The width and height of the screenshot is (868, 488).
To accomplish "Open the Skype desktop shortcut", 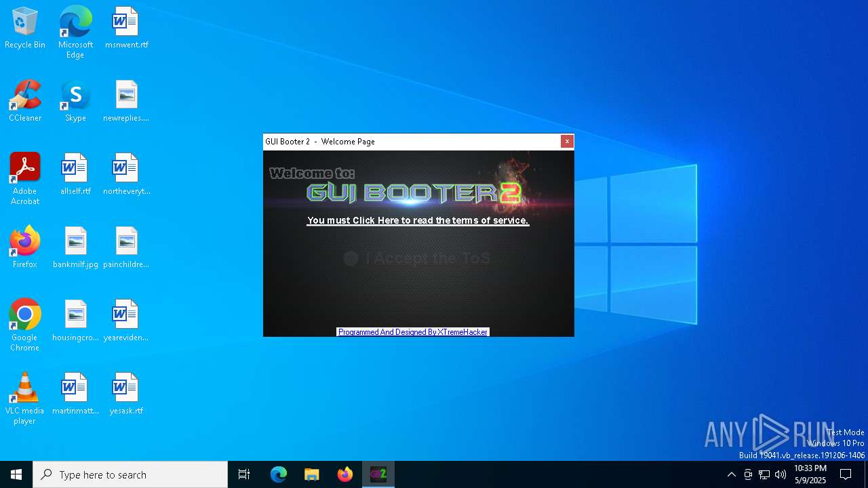I will coord(75,102).
